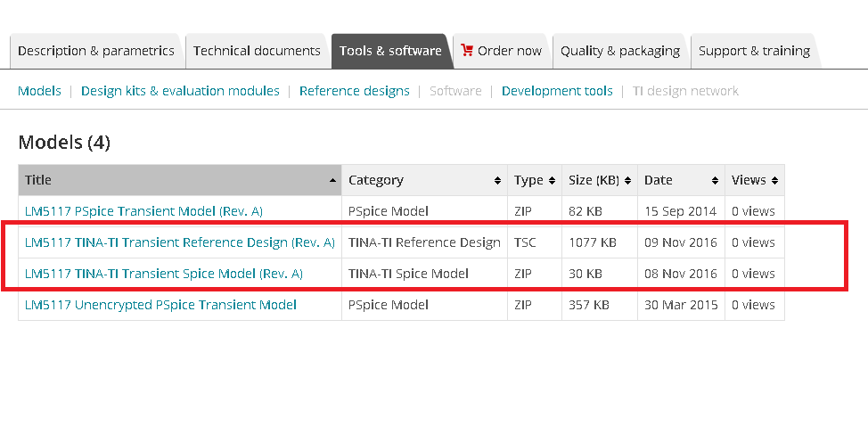
Task: Click the Tools & software tab
Action: (390, 51)
